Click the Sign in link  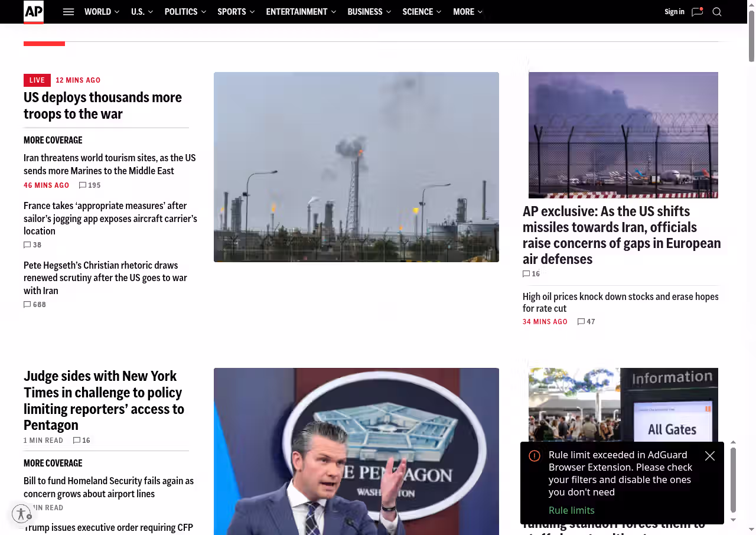(674, 12)
